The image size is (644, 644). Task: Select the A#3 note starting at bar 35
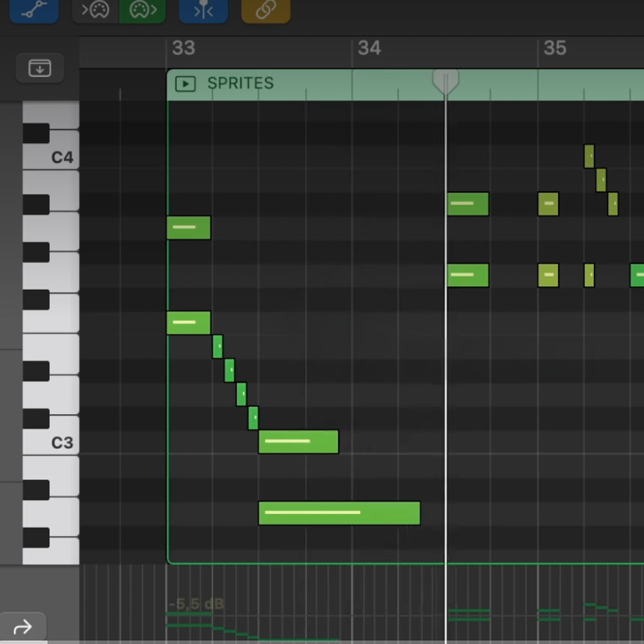coord(548,204)
